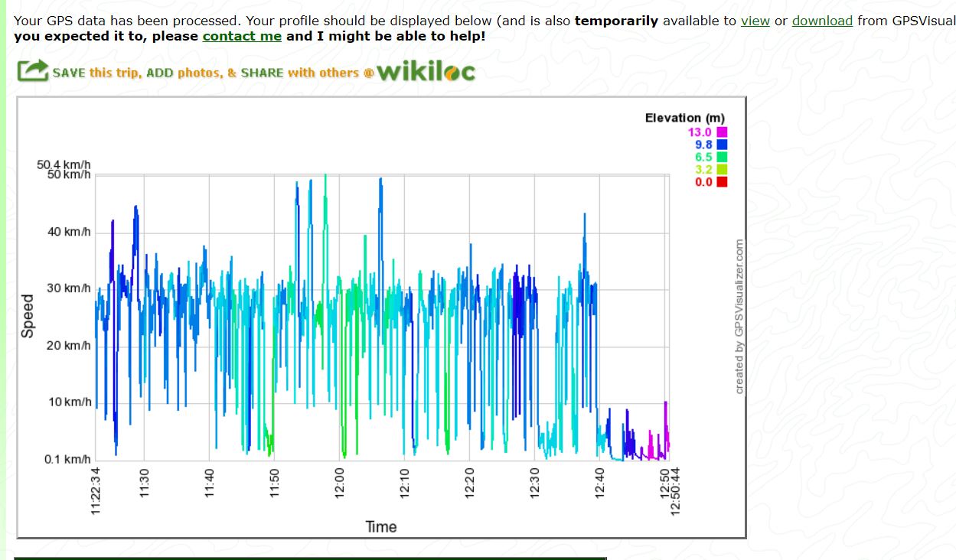Select the "9.8" legend value text
The height and width of the screenshot is (560, 956).
coord(703,145)
